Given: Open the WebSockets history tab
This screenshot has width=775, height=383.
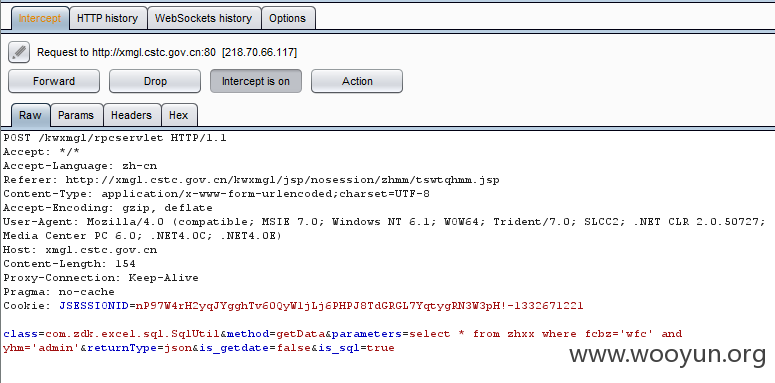Looking at the screenshot, I should pos(203,18).
